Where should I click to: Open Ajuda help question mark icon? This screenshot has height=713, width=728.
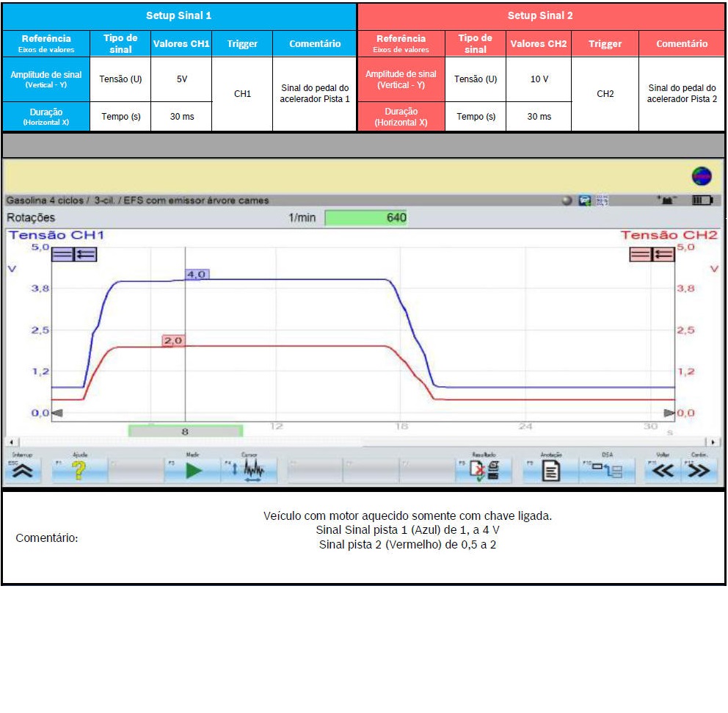click(x=79, y=471)
